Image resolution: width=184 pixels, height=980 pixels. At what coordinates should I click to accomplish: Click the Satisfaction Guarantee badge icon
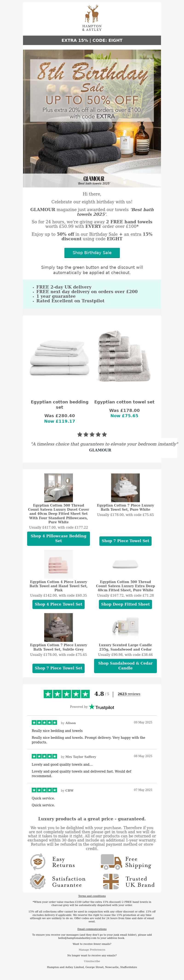coord(38,881)
